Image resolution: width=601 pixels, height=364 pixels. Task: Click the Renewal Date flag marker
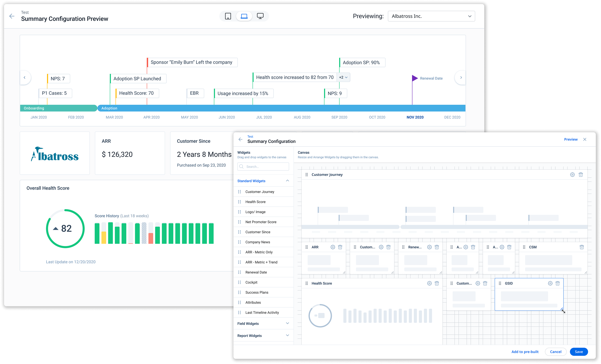click(415, 78)
